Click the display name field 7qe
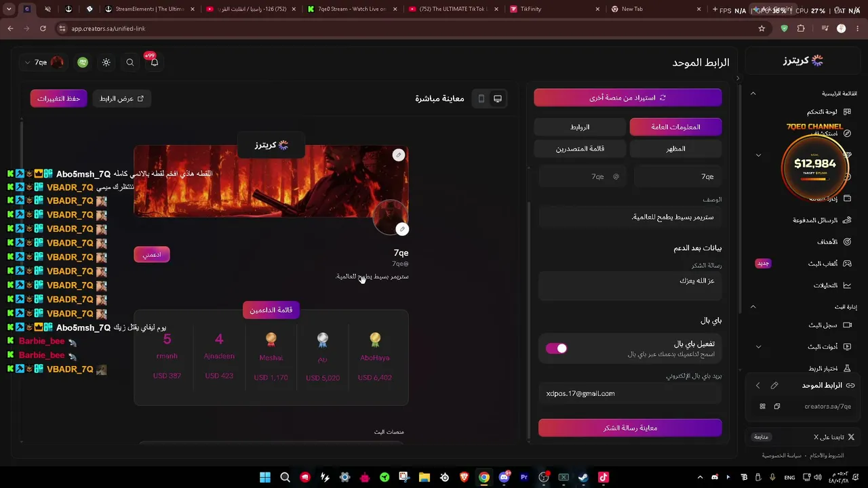 pyautogui.click(x=678, y=177)
